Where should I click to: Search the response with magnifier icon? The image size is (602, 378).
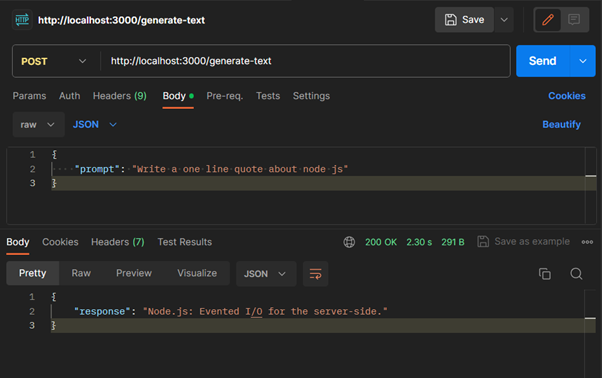point(576,274)
